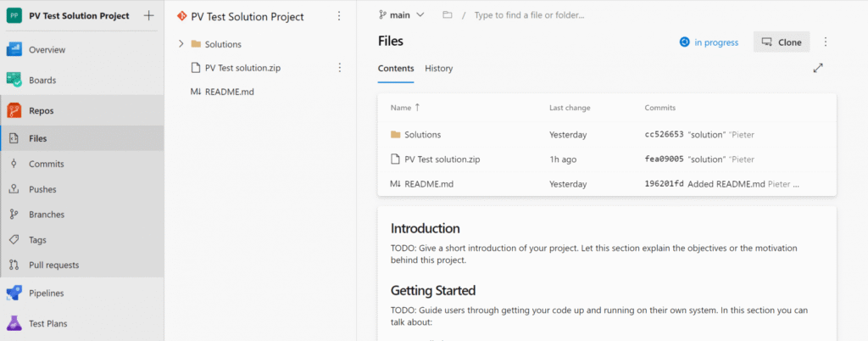Open more options beside repository name
This screenshot has width=868, height=341.
[x=339, y=17]
